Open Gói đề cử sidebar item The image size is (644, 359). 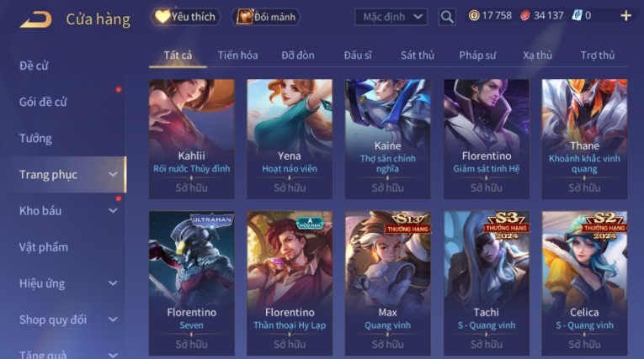[43, 103]
